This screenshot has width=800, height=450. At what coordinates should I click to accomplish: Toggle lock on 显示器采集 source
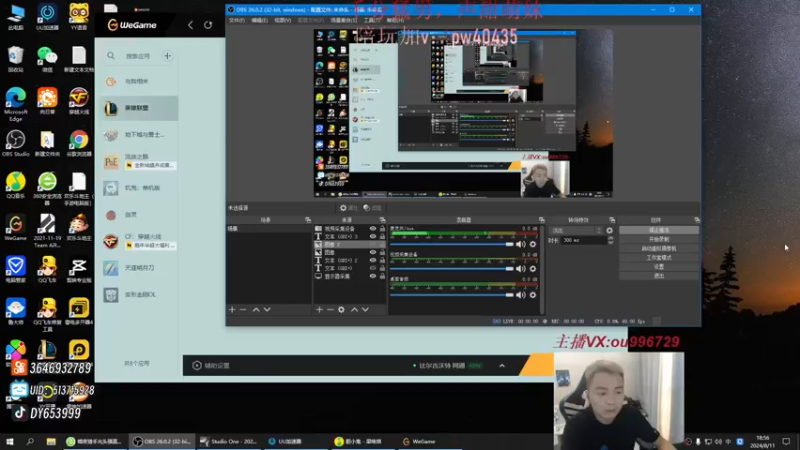point(382,276)
